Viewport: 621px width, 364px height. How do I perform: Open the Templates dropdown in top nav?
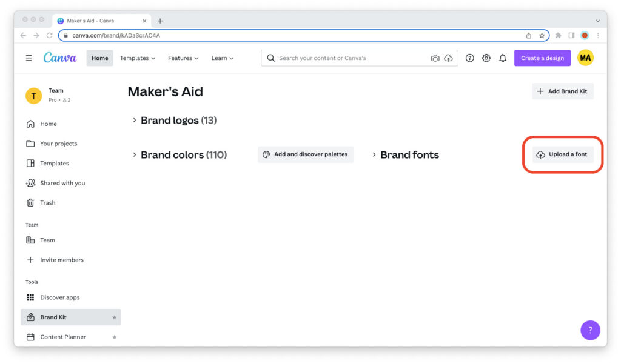pos(138,58)
